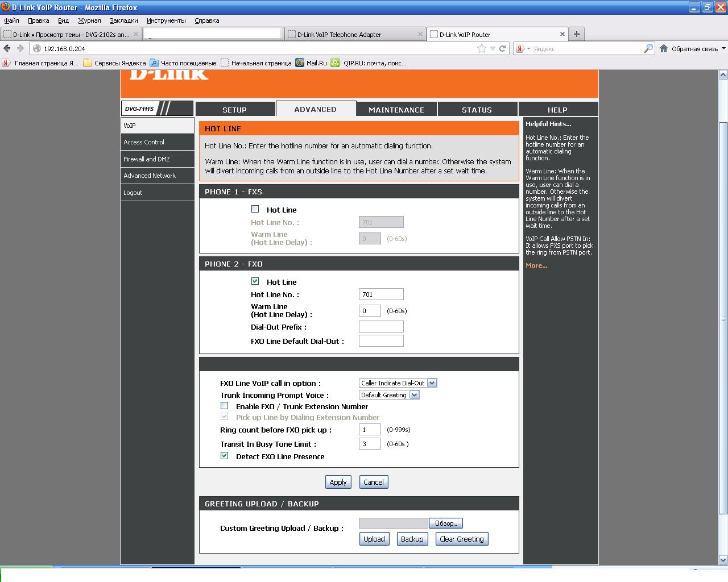
Task: Click the Yandex search engine icon
Action: click(x=520, y=48)
